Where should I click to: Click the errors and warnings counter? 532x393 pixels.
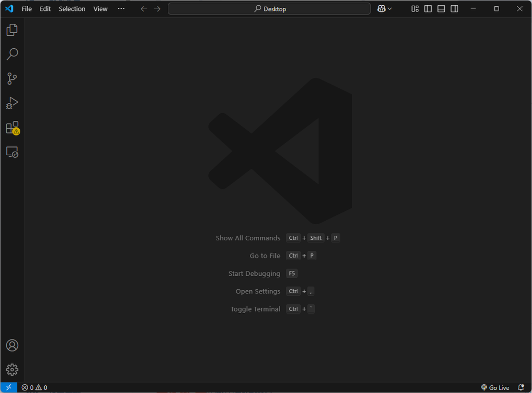[34, 387]
